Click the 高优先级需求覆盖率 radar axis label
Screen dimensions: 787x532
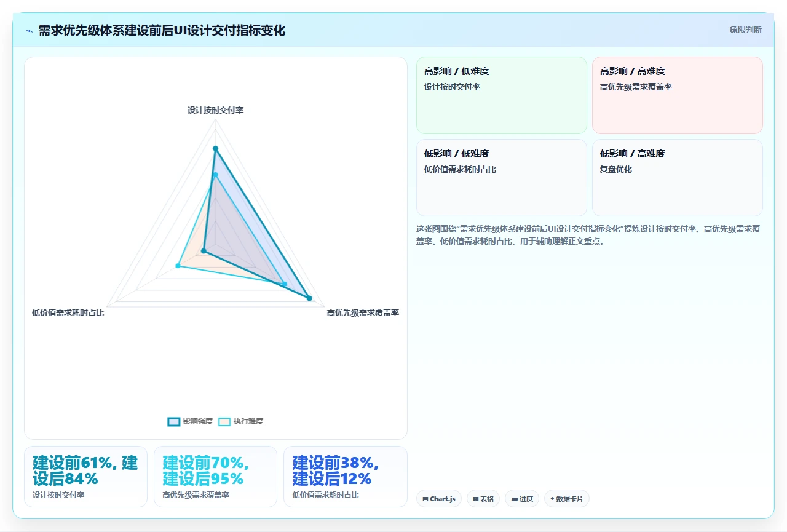[363, 312]
